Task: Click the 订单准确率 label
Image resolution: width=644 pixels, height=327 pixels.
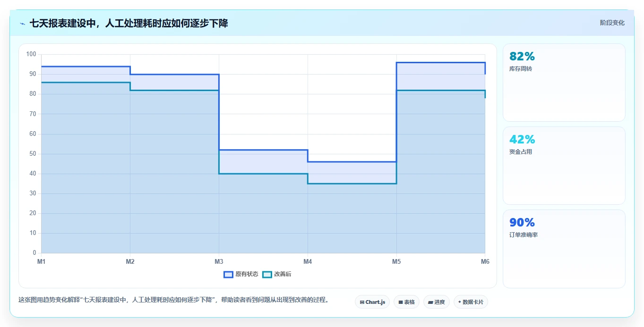Action: pos(524,235)
